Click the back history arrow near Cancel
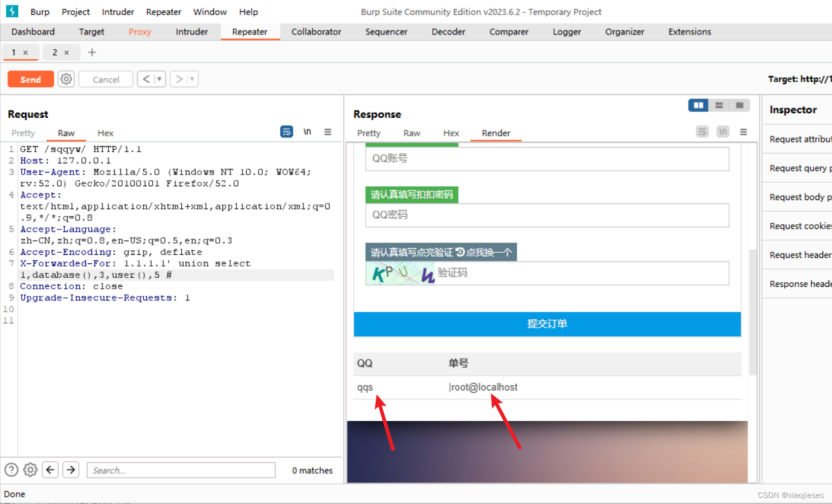Screen dimensions: 832x504 pyautogui.click(x=146, y=79)
